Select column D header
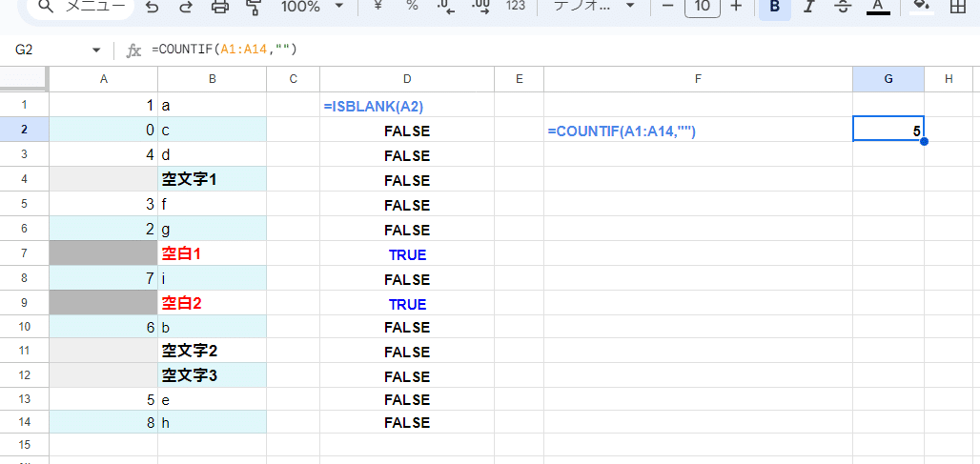 [407, 79]
